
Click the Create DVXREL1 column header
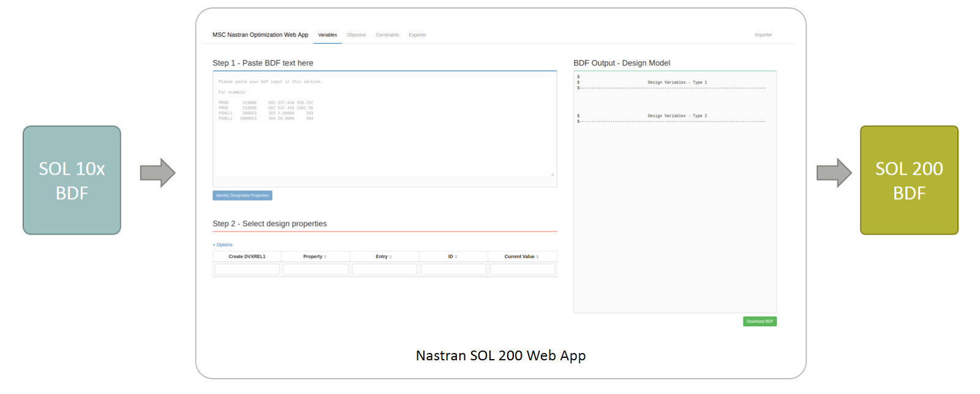click(247, 257)
